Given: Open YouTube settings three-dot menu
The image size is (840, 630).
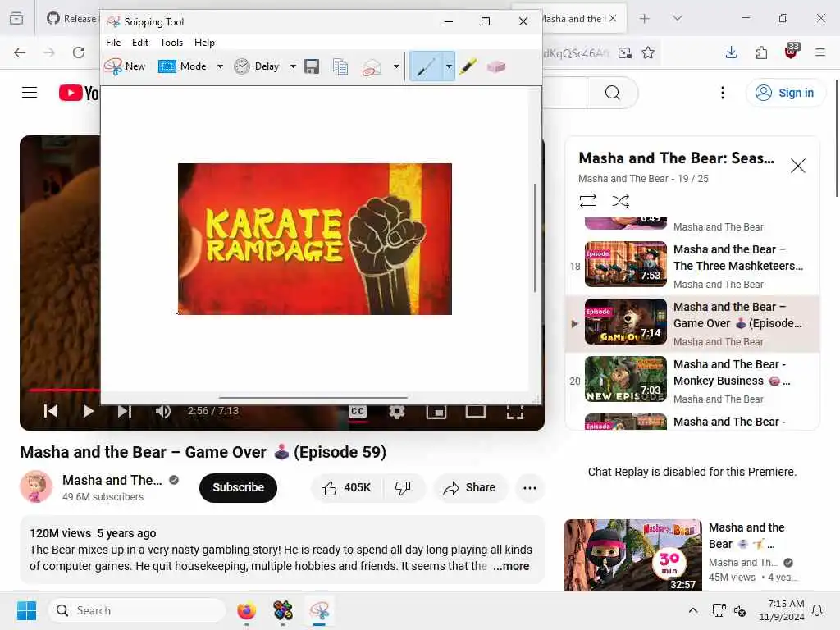Looking at the screenshot, I should 723,93.
